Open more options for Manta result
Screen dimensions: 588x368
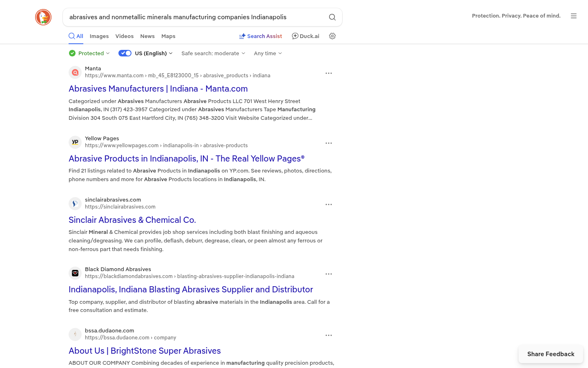[x=329, y=73]
